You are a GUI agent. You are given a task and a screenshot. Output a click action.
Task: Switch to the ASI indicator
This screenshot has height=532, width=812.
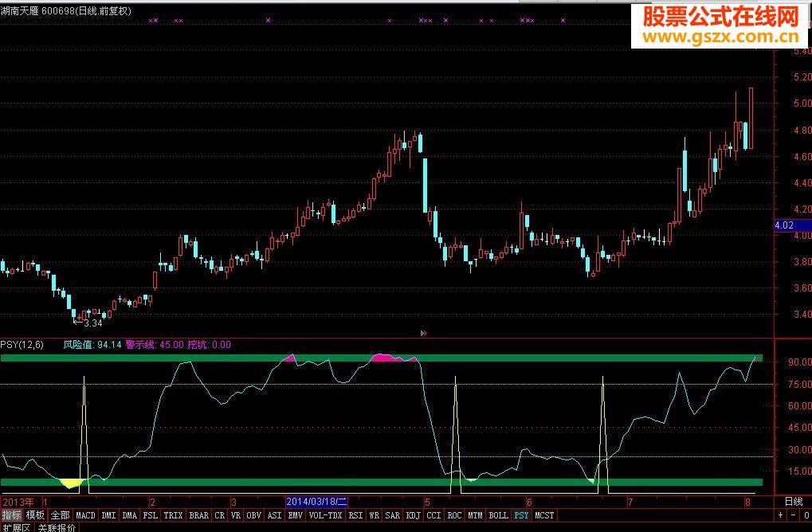tap(274, 515)
